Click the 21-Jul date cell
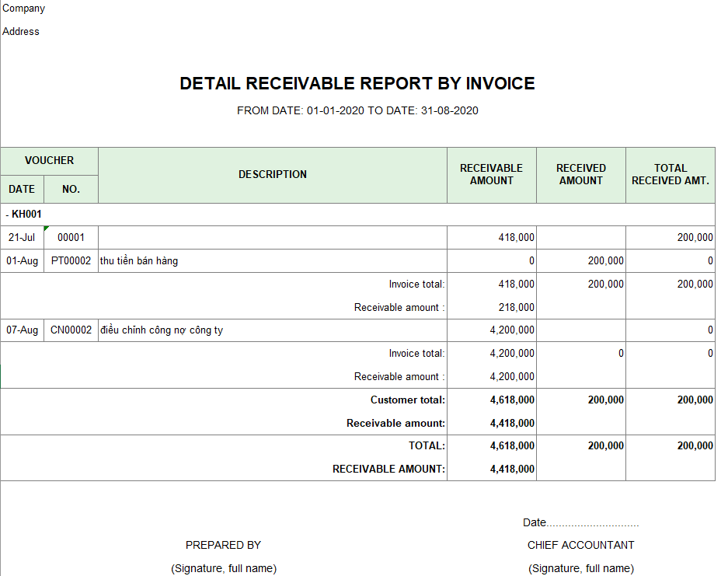The height and width of the screenshot is (576, 728). coord(22,238)
